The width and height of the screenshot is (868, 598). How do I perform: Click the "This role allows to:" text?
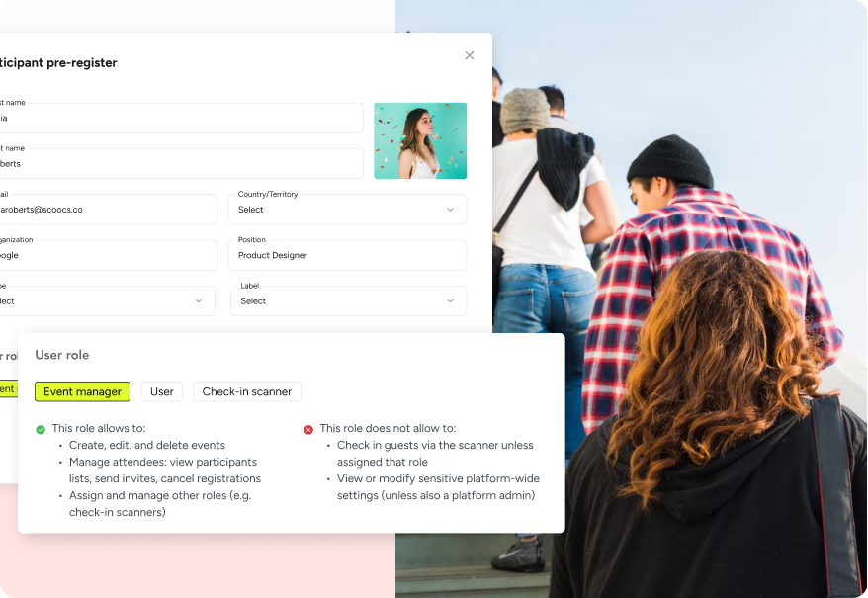tap(99, 428)
